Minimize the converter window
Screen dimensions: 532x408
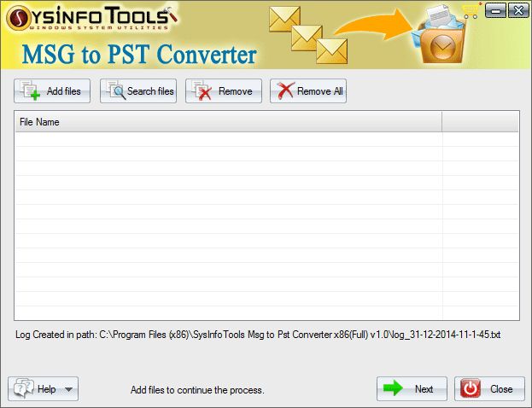(495, 10)
